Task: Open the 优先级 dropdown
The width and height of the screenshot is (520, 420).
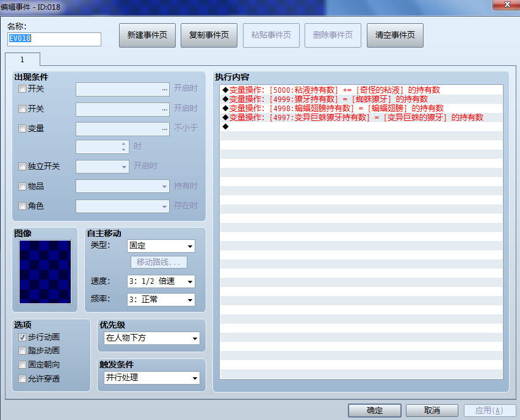Action: [x=152, y=338]
